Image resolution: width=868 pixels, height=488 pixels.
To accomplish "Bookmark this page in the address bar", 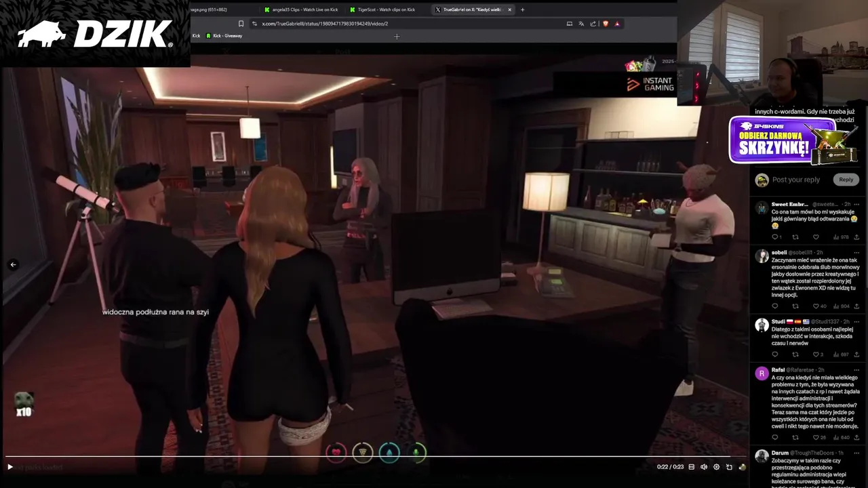I will pos(241,24).
